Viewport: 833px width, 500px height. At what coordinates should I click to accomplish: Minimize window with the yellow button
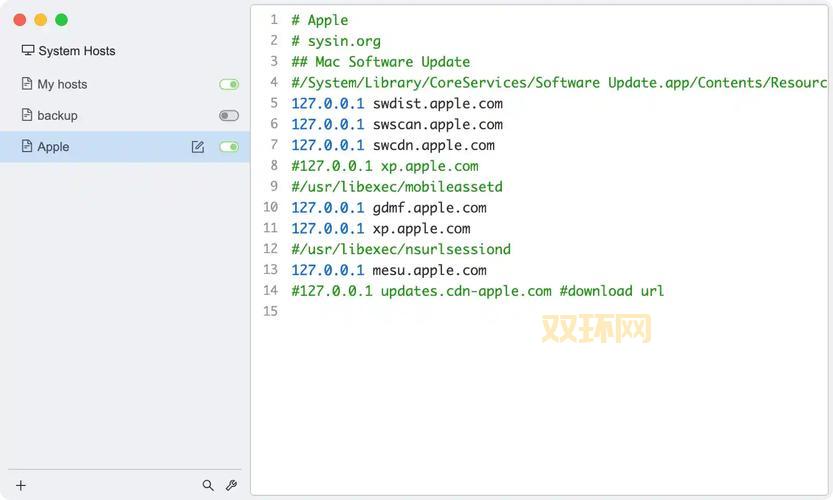(41, 20)
